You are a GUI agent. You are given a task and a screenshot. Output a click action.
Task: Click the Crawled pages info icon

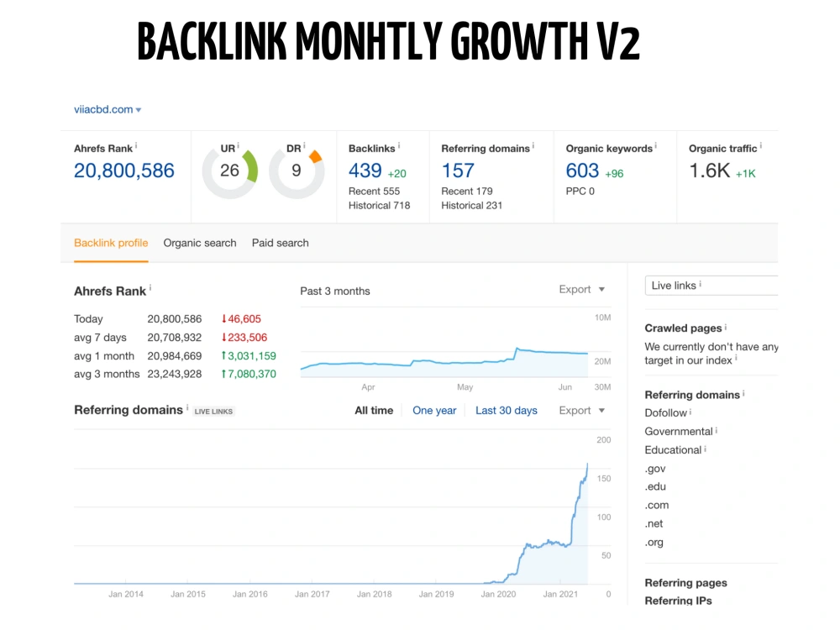[726, 327]
